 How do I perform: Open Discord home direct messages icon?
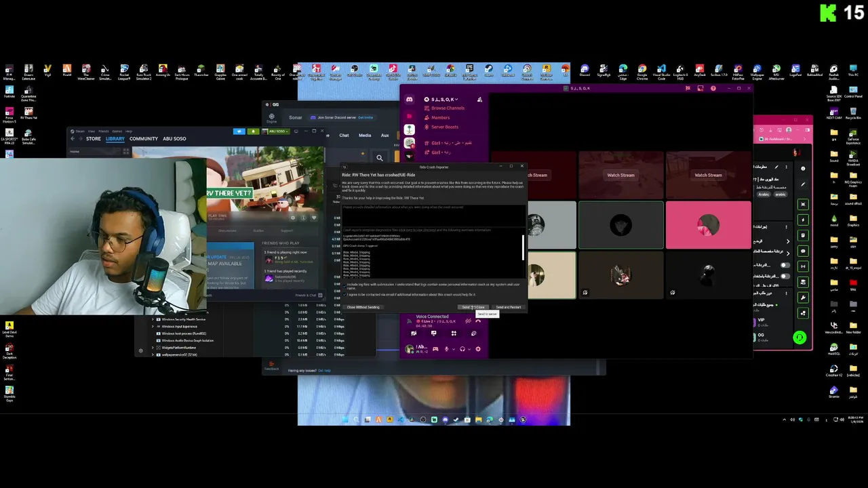(410, 100)
